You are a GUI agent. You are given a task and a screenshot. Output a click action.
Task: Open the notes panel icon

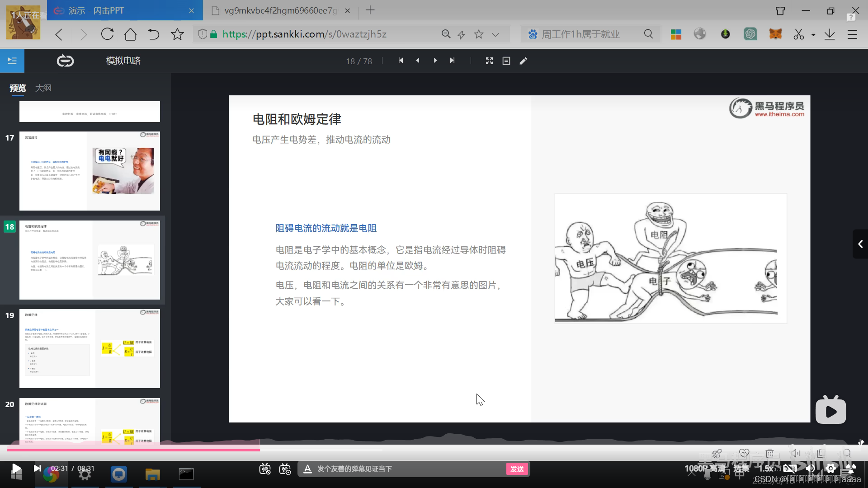click(x=506, y=61)
